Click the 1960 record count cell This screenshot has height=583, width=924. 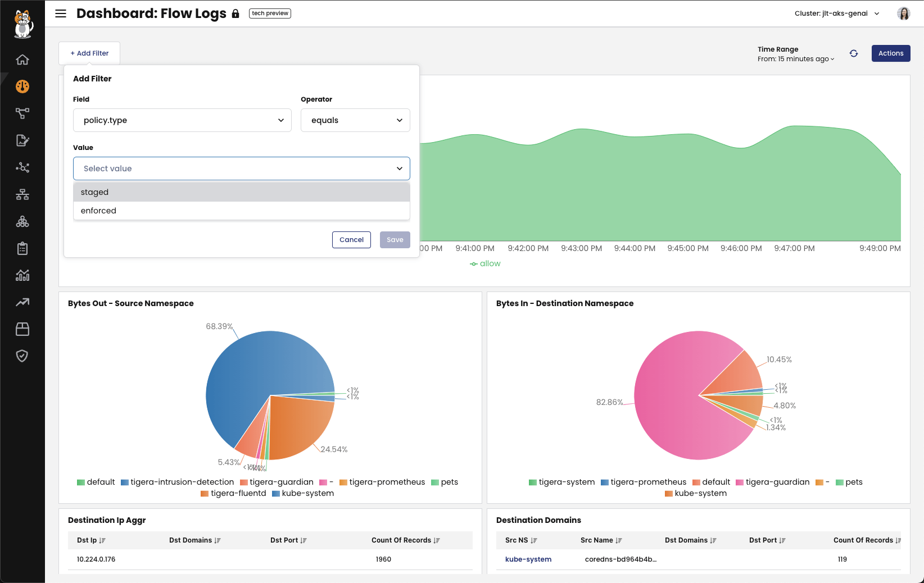(x=383, y=559)
